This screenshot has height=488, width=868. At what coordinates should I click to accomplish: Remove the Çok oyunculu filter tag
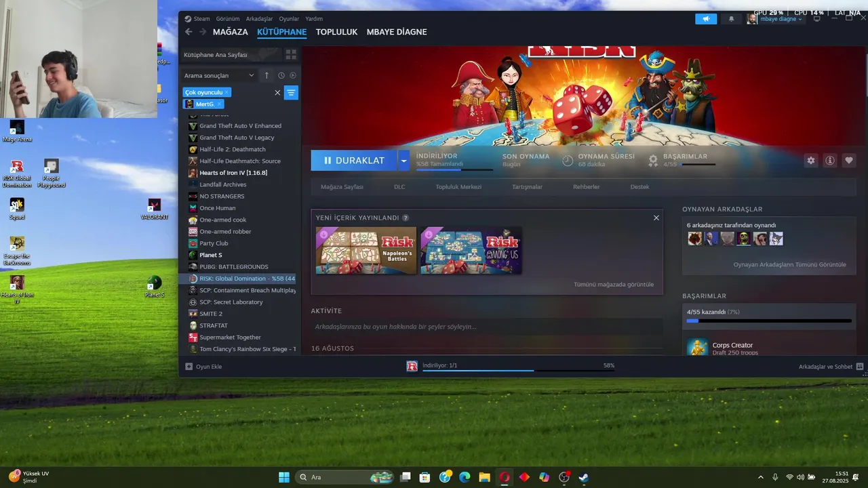[226, 92]
